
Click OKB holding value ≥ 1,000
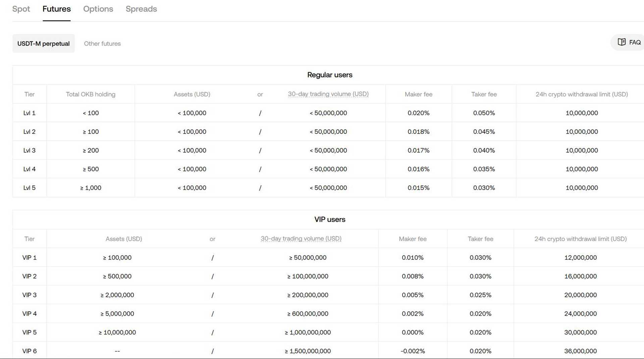pyautogui.click(x=91, y=188)
